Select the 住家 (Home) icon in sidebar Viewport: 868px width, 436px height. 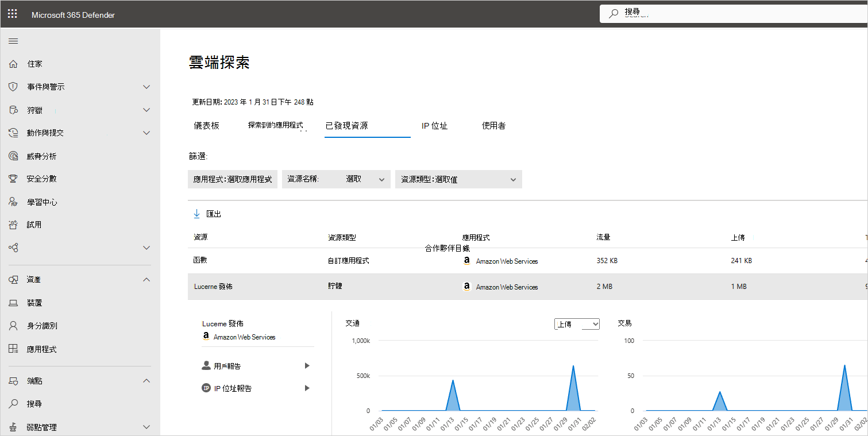[13, 63]
